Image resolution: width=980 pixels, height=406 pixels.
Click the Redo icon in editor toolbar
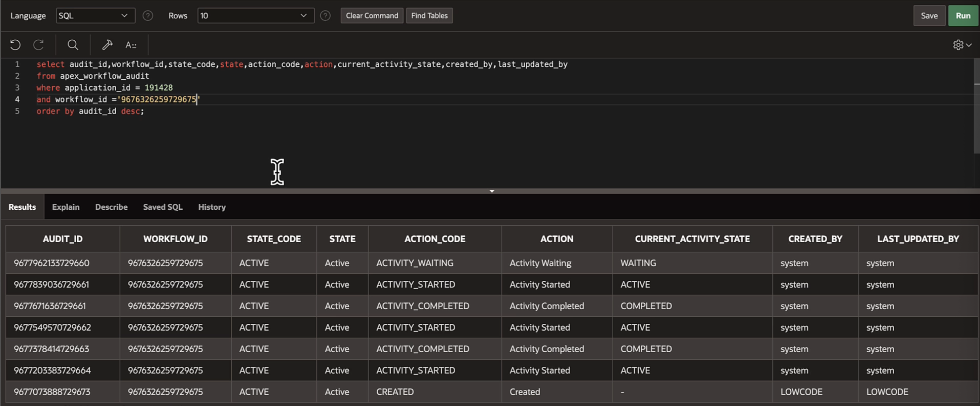pyautogui.click(x=38, y=45)
